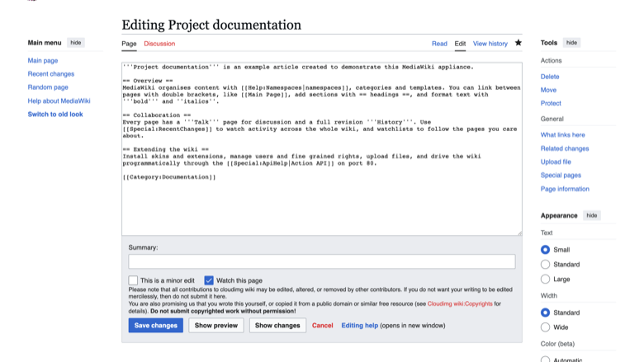The image size is (644, 362).
Task: Click the Show changes button
Action: click(x=277, y=326)
